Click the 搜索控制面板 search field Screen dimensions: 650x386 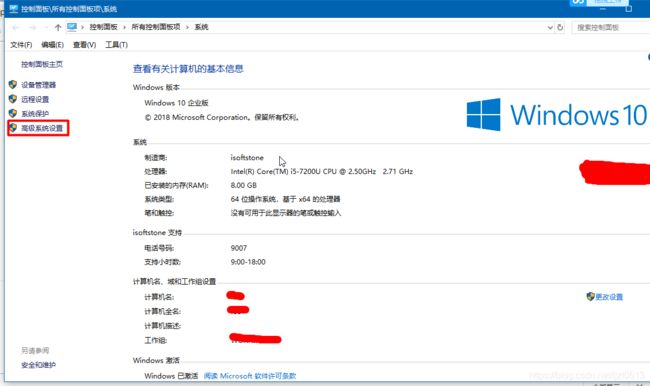611,27
